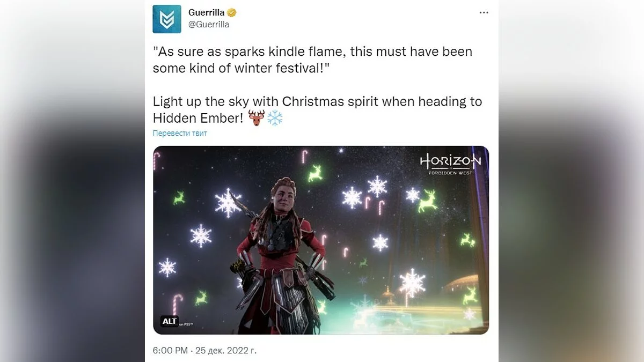Show image description with ALT badge

pyautogui.click(x=169, y=321)
